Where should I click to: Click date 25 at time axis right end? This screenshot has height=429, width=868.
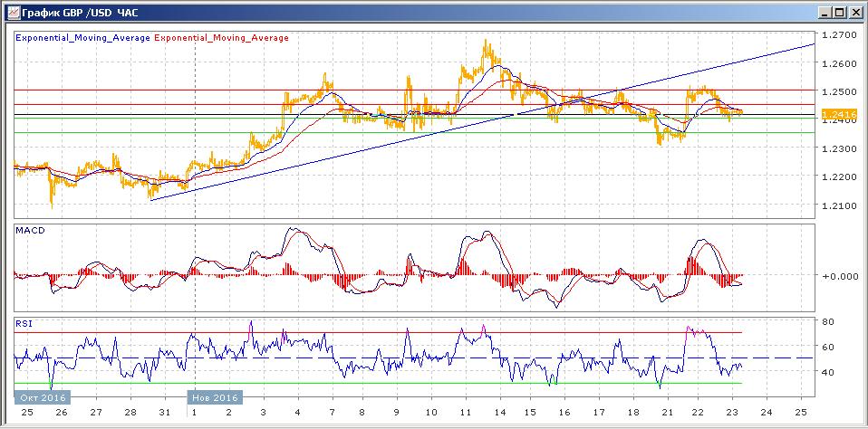pyautogui.click(x=802, y=412)
